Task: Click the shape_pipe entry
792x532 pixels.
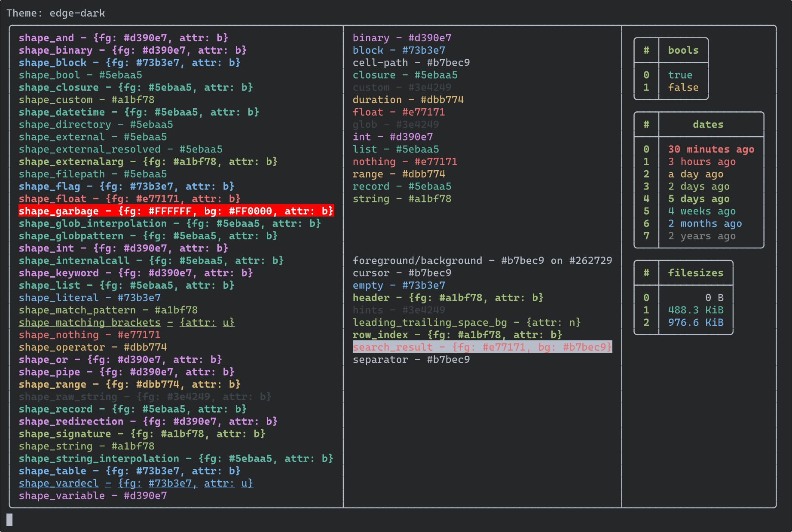Action: (x=127, y=372)
